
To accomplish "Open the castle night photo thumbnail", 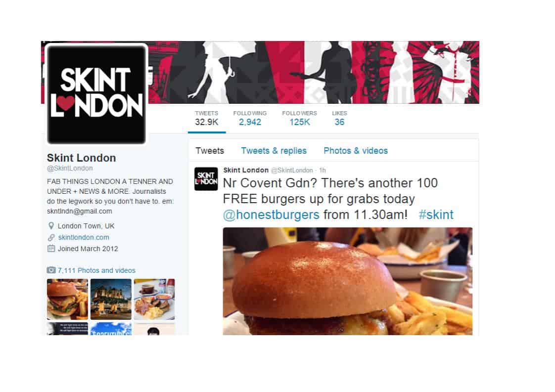I will click(x=111, y=299).
